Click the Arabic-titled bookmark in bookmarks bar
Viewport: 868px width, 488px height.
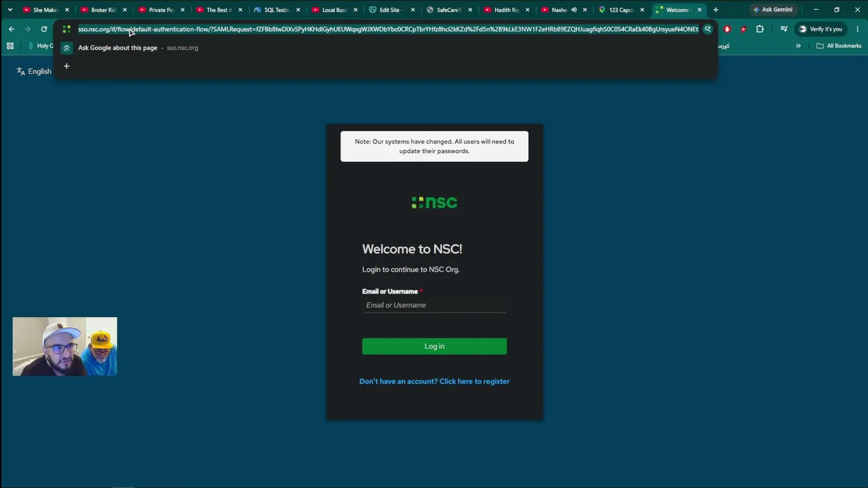click(724, 46)
